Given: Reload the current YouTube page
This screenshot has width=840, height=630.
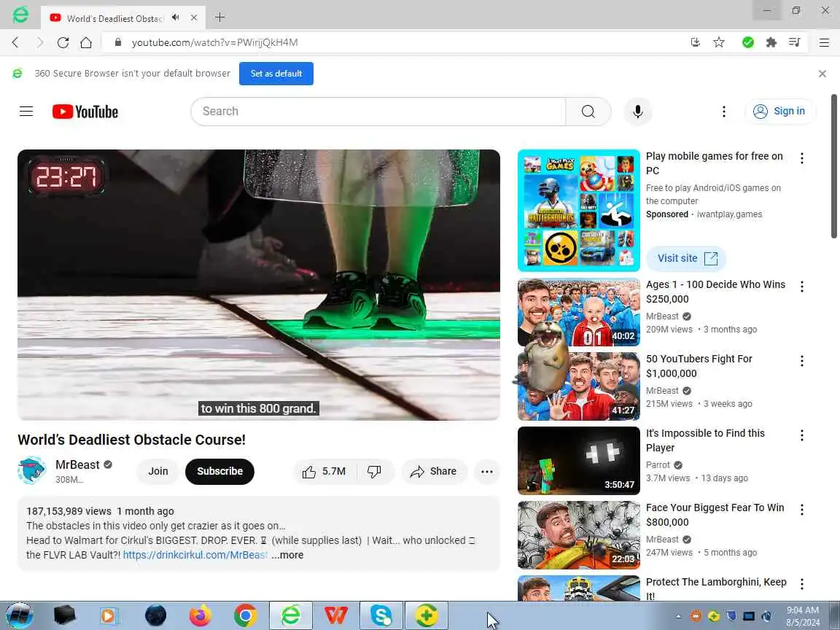Looking at the screenshot, I should coord(63,42).
